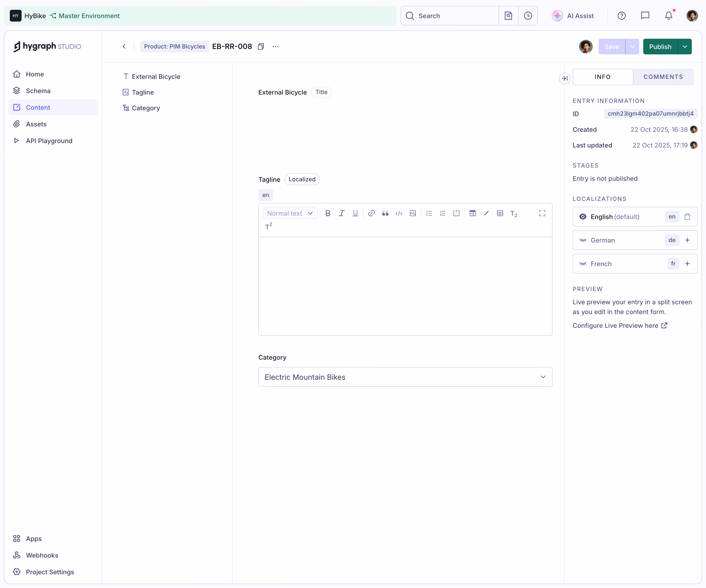Screen dimensions: 706x588
Task: Insert inline code in Tagline editor
Action: (399, 213)
